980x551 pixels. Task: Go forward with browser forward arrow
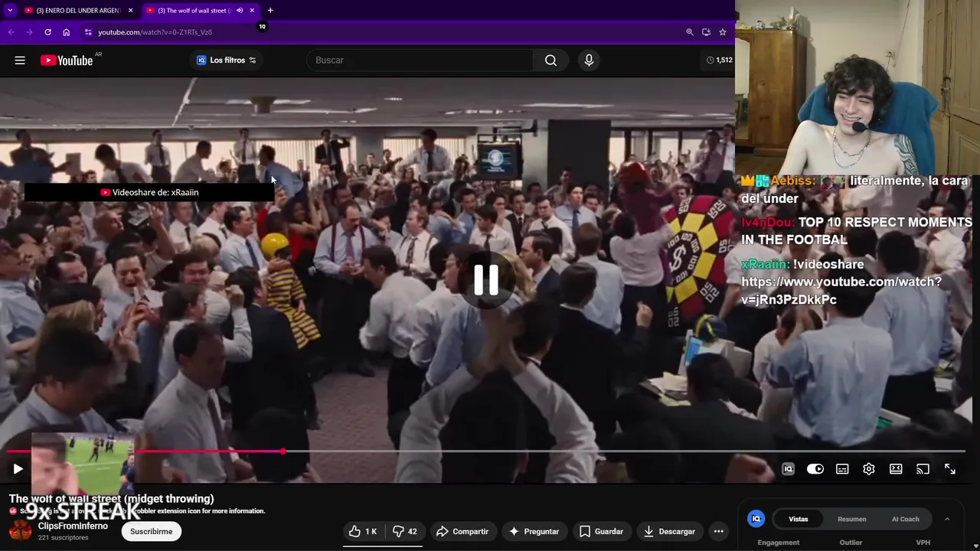(29, 32)
